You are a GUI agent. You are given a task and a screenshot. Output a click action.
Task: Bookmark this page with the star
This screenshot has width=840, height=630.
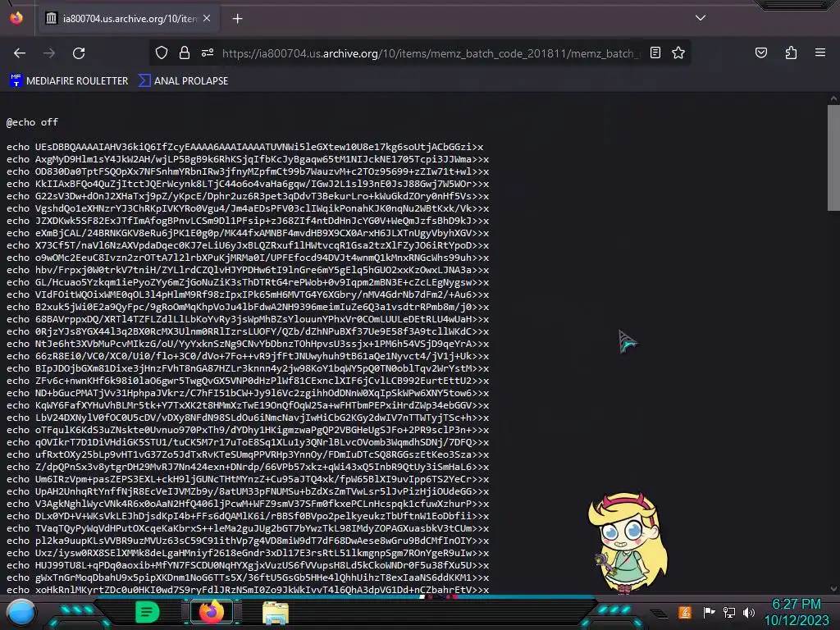(x=678, y=52)
